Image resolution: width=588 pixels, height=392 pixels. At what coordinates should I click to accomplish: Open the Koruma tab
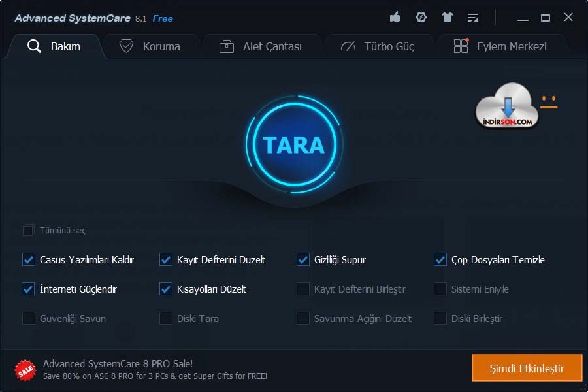(150, 46)
